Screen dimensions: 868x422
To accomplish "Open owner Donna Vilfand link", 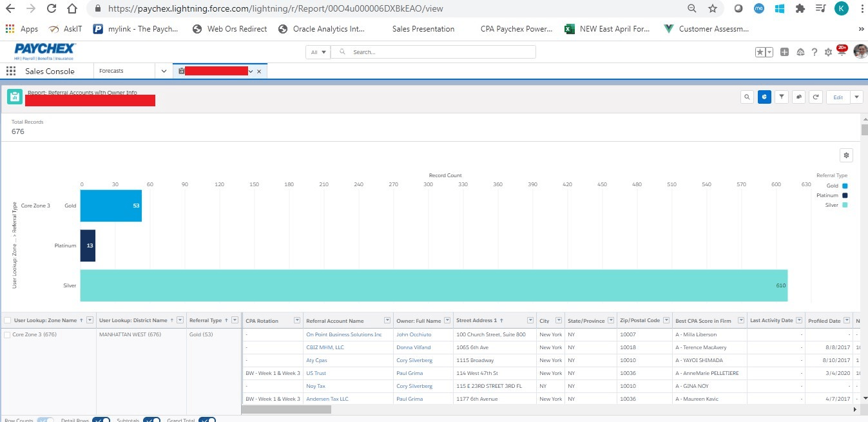I will coord(414,347).
